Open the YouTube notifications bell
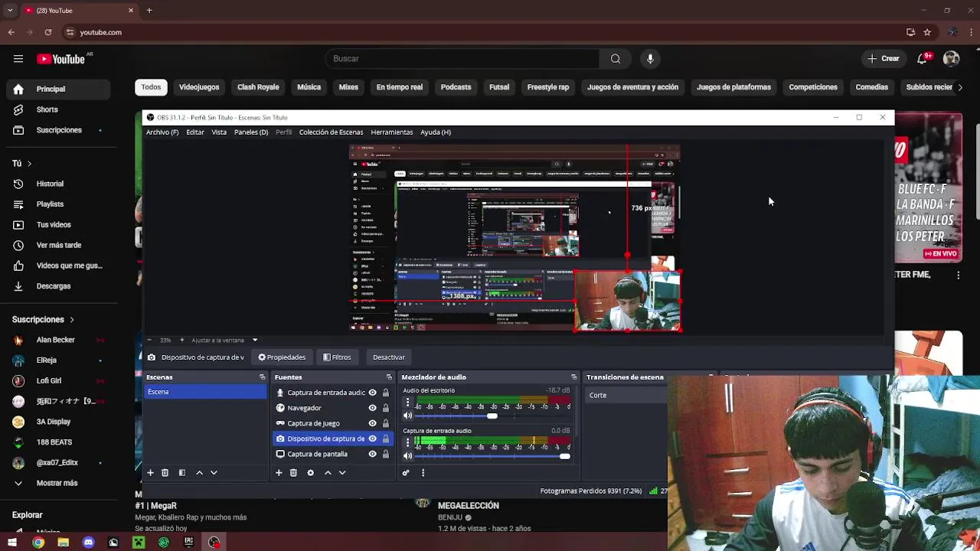The width and height of the screenshot is (980, 551). pos(922,59)
